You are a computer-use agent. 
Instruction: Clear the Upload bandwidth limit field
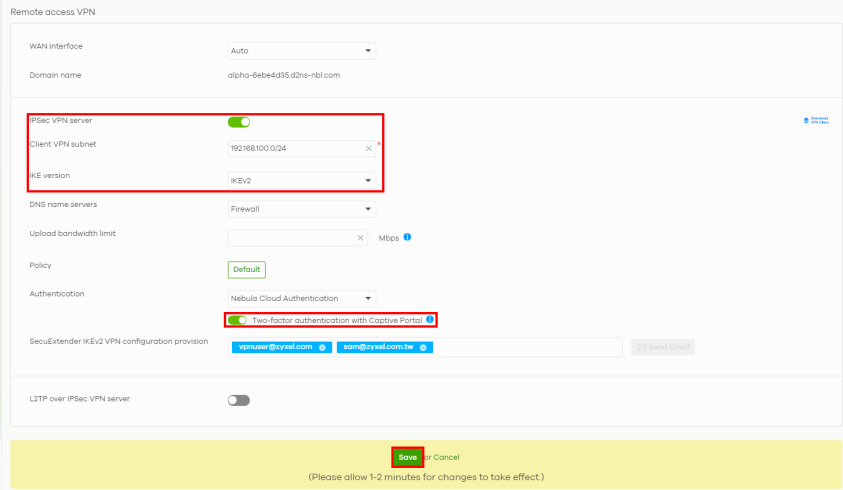tap(360, 238)
